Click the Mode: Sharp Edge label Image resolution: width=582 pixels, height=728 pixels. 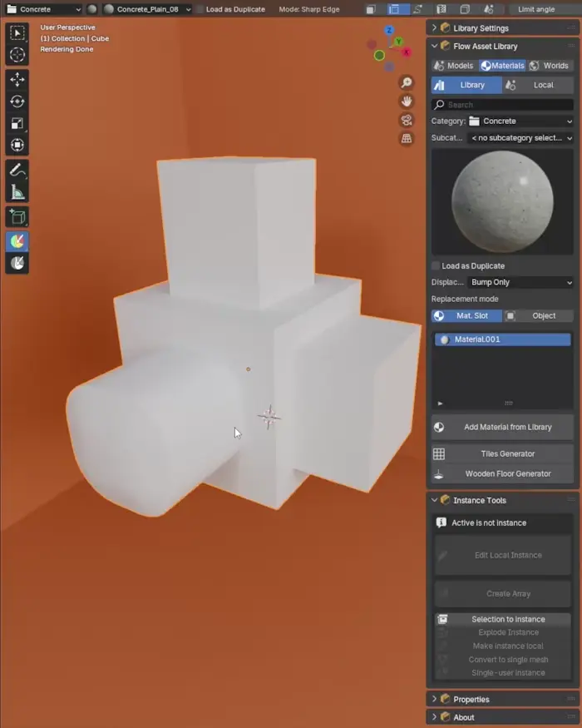click(x=309, y=9)
